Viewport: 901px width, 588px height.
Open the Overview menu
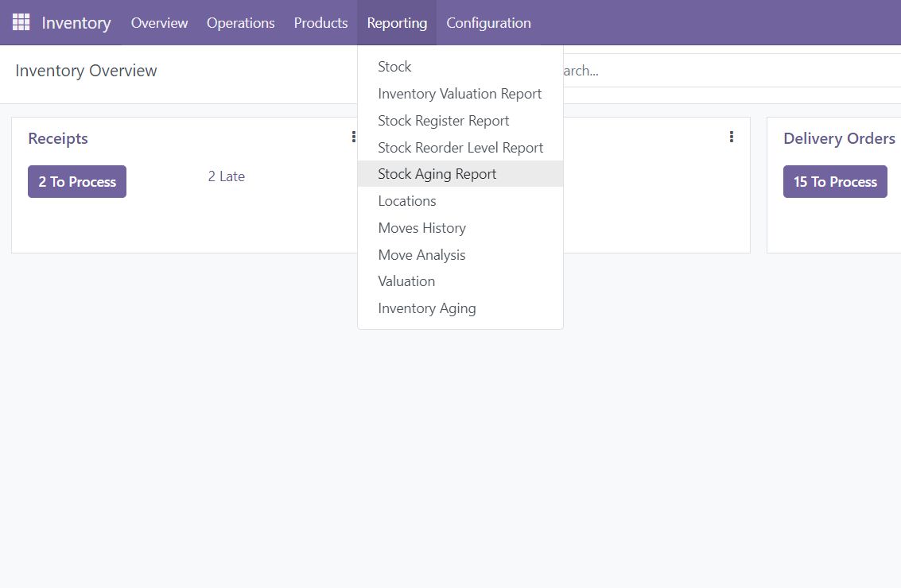159,23
